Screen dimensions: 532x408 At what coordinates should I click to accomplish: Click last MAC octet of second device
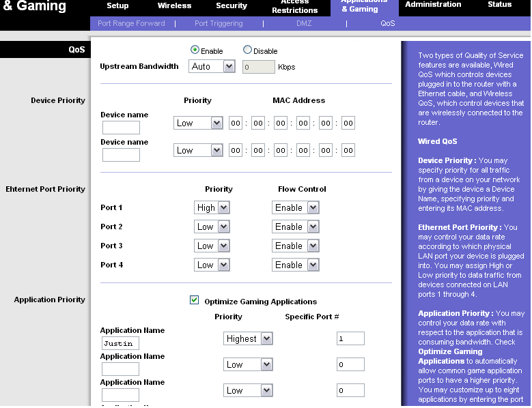[348, 150]
